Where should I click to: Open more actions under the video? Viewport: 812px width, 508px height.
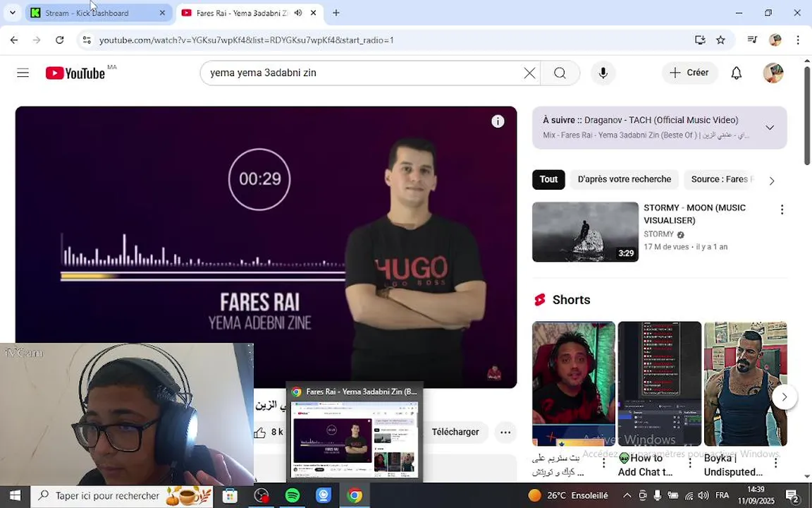point(505,432)
